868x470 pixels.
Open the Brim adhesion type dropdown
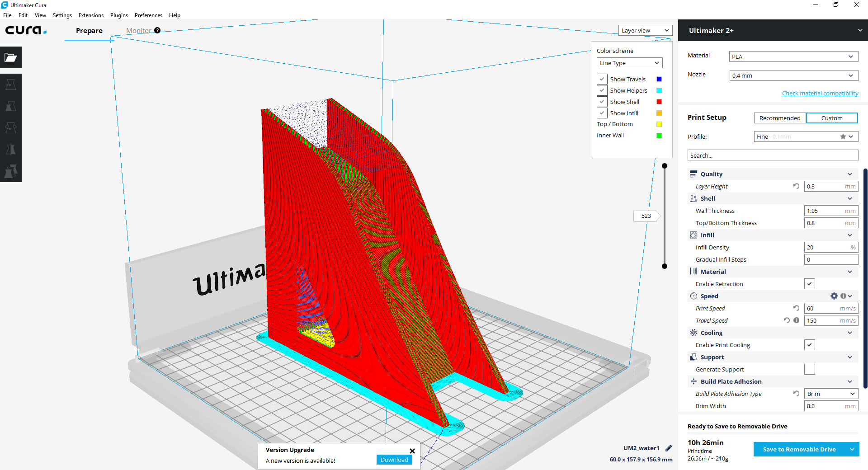[x=831, y=394]
